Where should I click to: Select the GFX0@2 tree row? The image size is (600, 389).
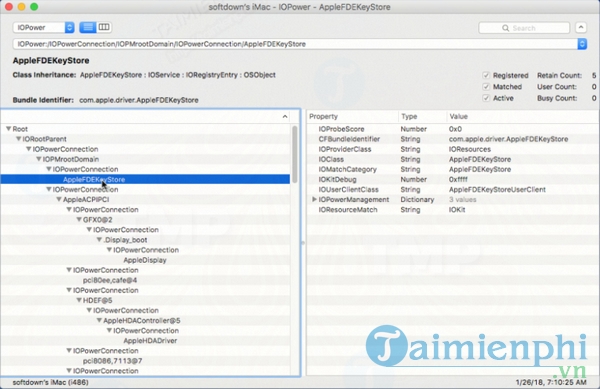click(145, 220)
